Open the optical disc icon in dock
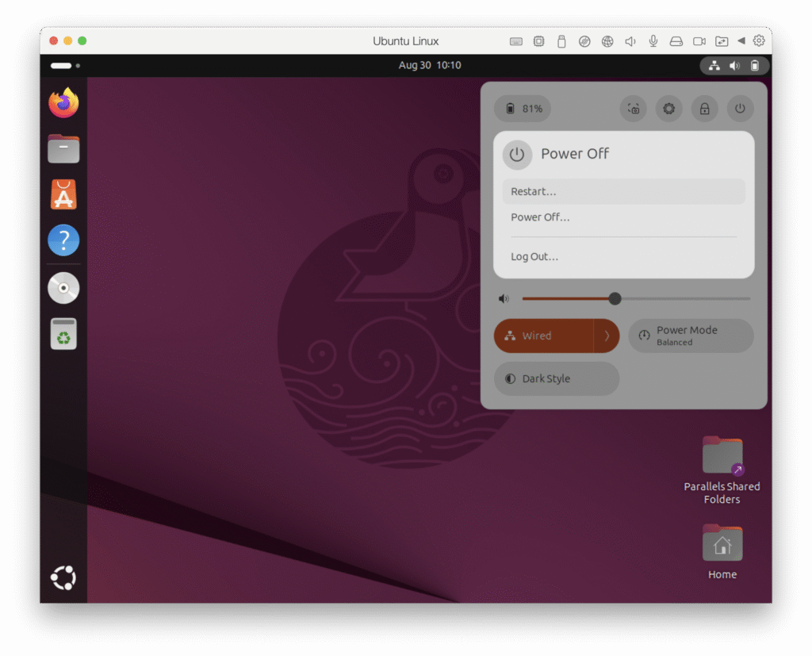 [63, 288]
